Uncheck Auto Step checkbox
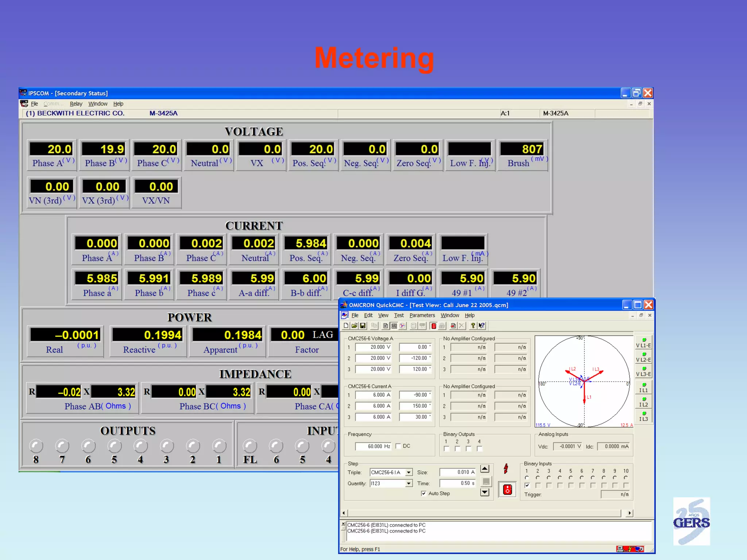The image size is (747, 560). point(424,493)
